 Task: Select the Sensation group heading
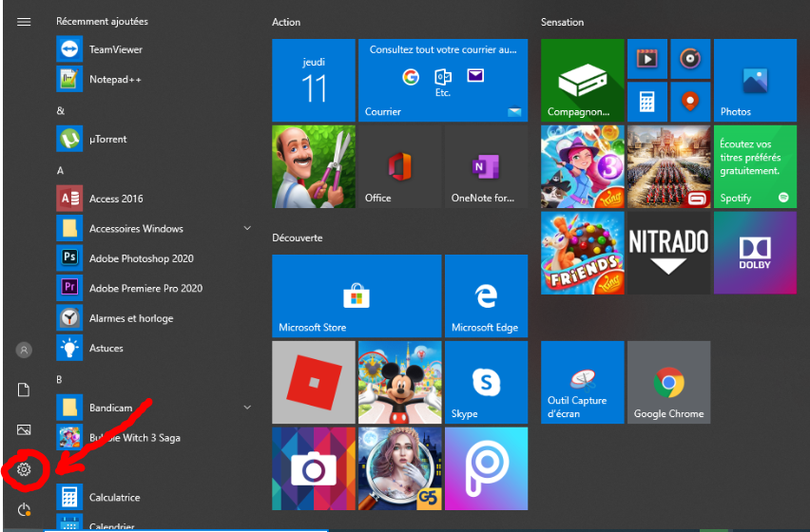[x=562, y=22]
